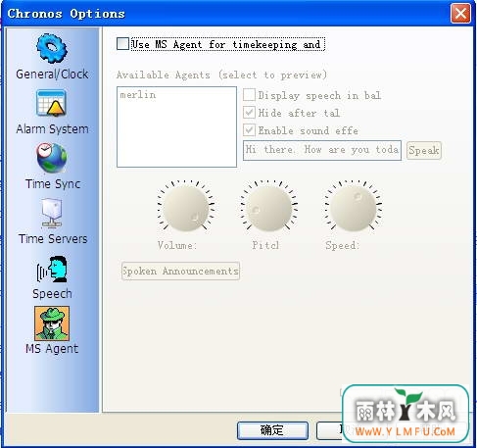The width and height of the screenshot is (477, 448).
Task: Open the General/Clock gear icon
Action: pos(52,48)
